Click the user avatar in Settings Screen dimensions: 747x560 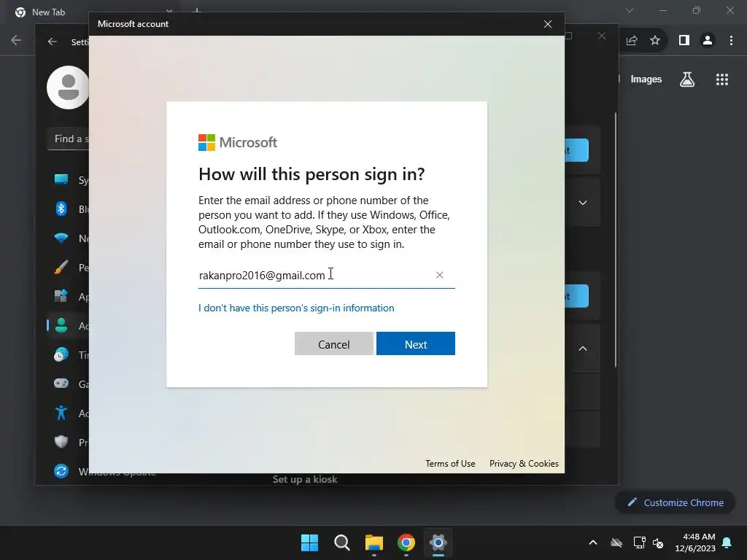pyautogui.click(x=68, y=87)
